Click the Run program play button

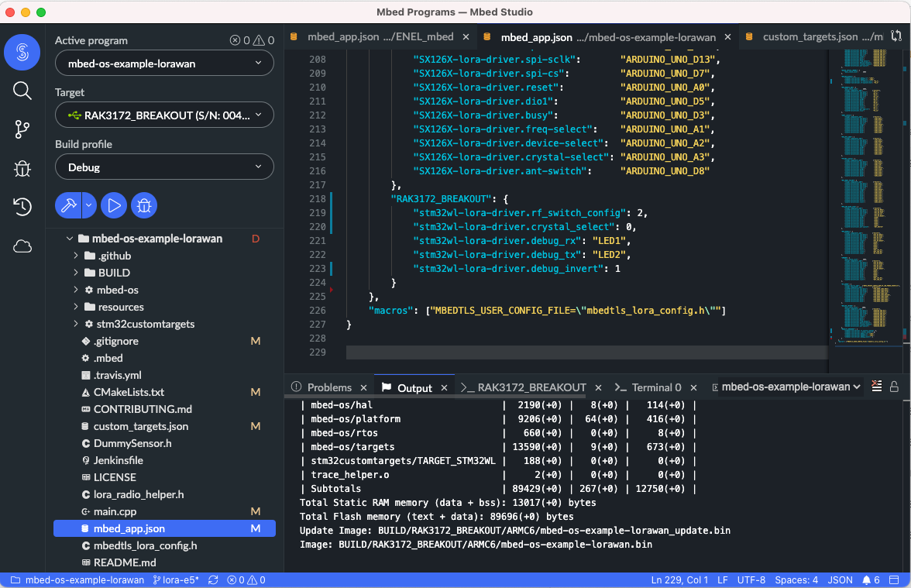[114, 206]
